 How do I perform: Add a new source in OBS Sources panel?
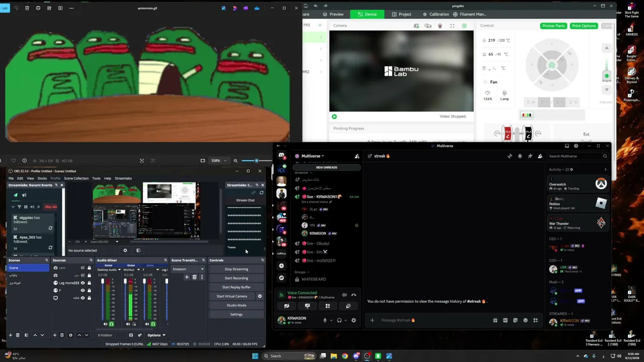click(55, 335)
